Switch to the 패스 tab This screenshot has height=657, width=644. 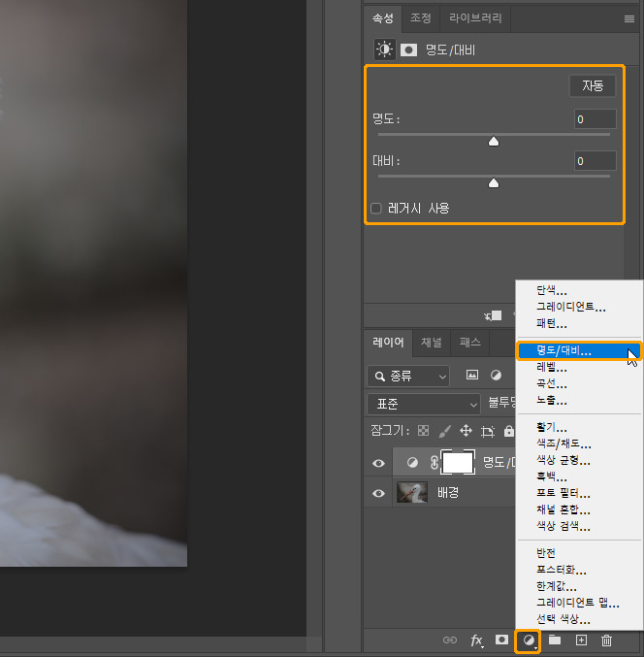469,343
